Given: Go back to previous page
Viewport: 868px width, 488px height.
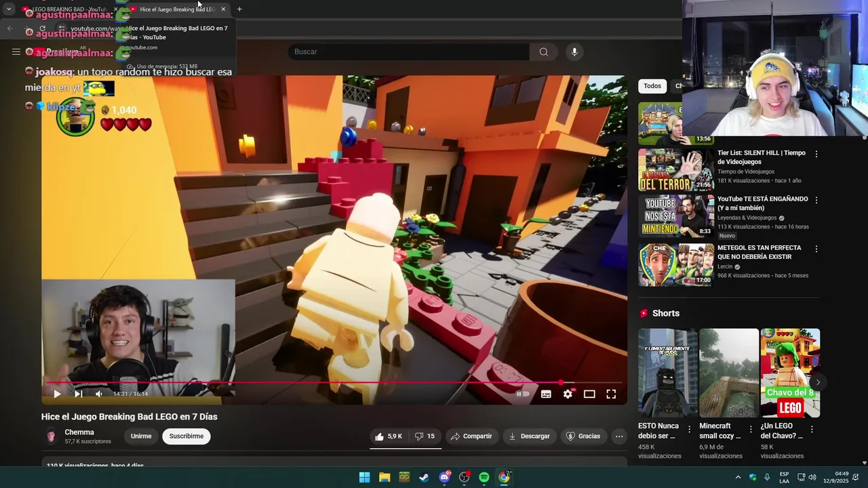Looking at the screenshot, I should click(x=9, y=28).
